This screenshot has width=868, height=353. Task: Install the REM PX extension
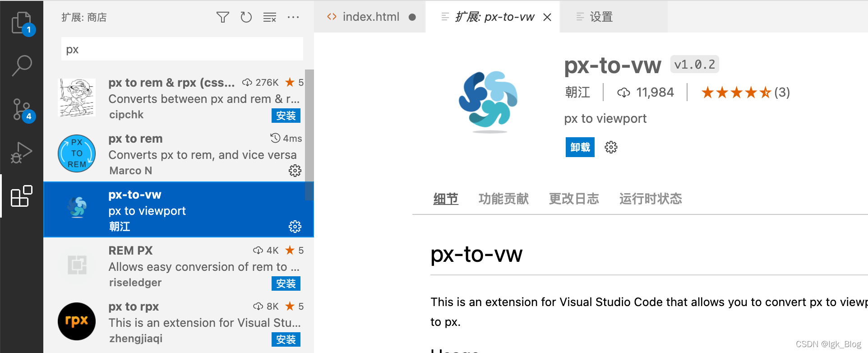[x=286, y=283]
